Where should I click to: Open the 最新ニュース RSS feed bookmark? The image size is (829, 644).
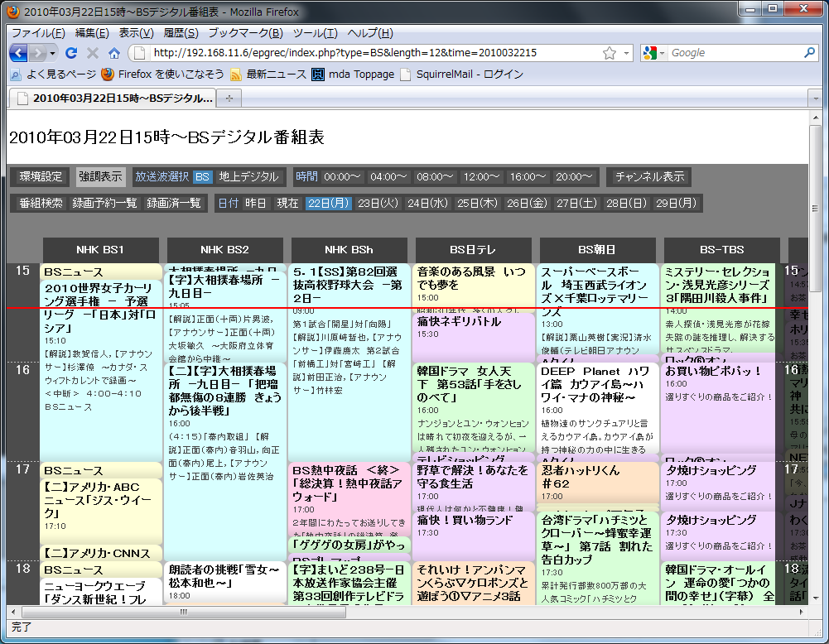(268, 74)
